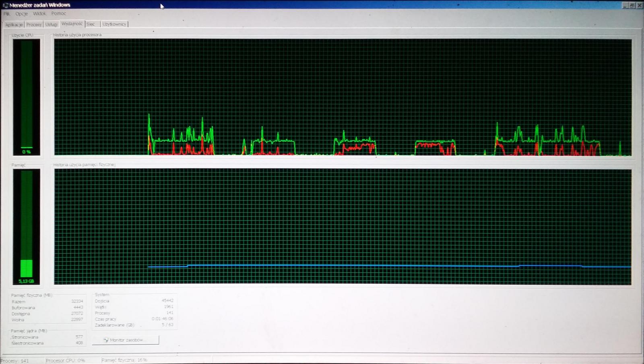This screenshot has width=644, height=364.
Task: Click the Wątki label
Action: (x=101, y=307)
